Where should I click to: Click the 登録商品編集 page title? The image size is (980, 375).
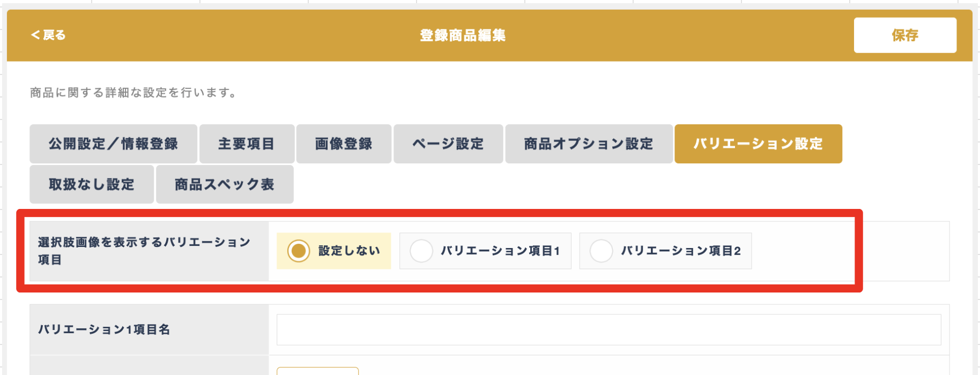pyautogui.click(x=463, y=35)
